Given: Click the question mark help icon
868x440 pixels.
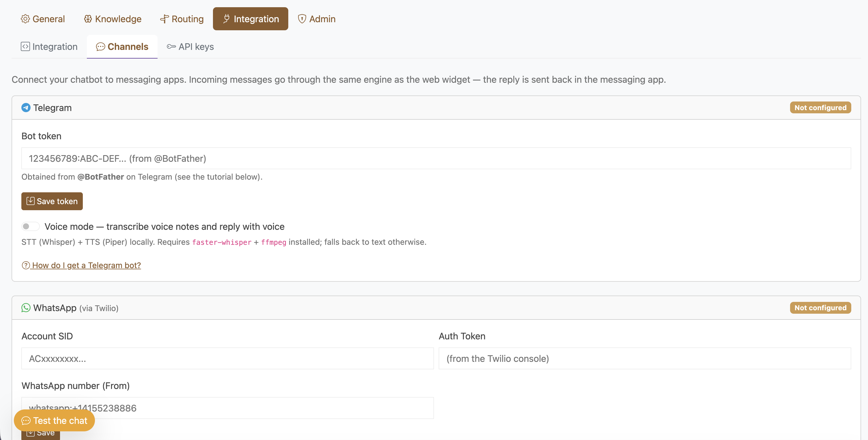Looking at the screenshot, I should (x=26, y=265).
